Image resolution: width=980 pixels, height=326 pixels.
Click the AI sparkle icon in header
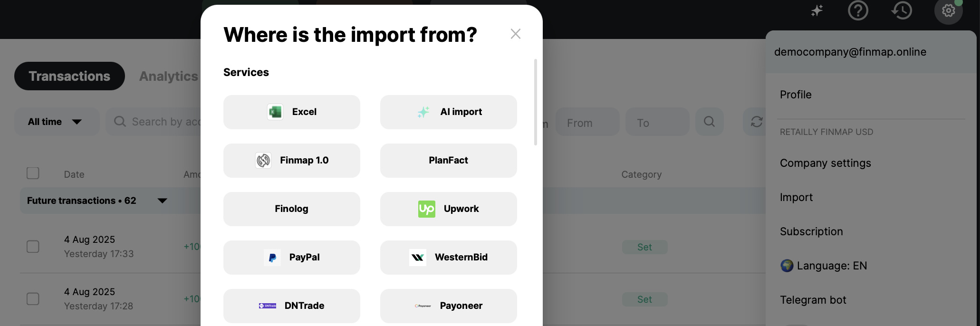click(x=817, y=10)
